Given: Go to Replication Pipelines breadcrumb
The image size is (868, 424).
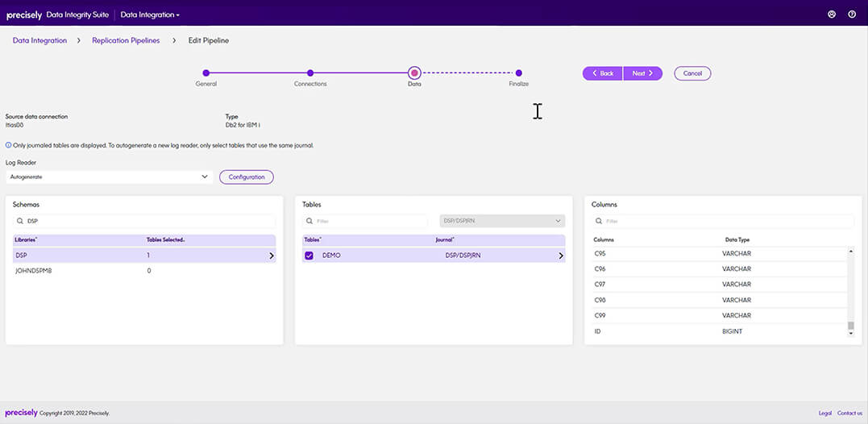Looking at the screenshot, I should 126,40.
